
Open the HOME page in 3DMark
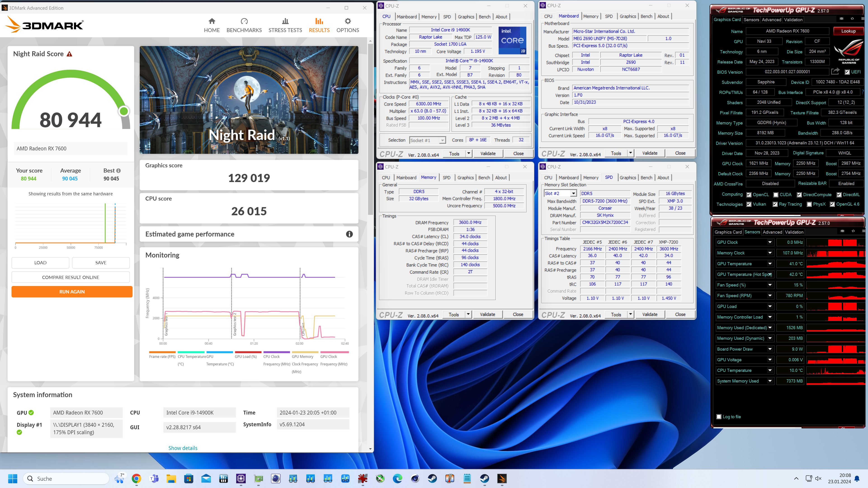point(212,26)
